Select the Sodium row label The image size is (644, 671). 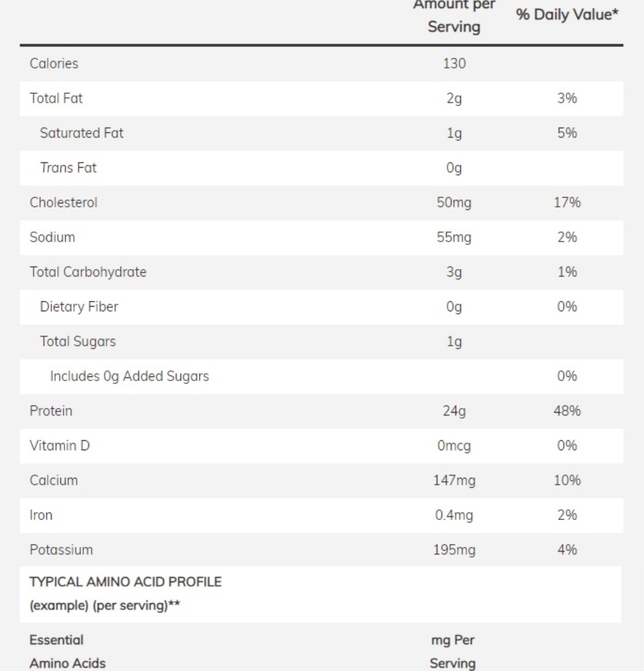click(x=52, y=237)
